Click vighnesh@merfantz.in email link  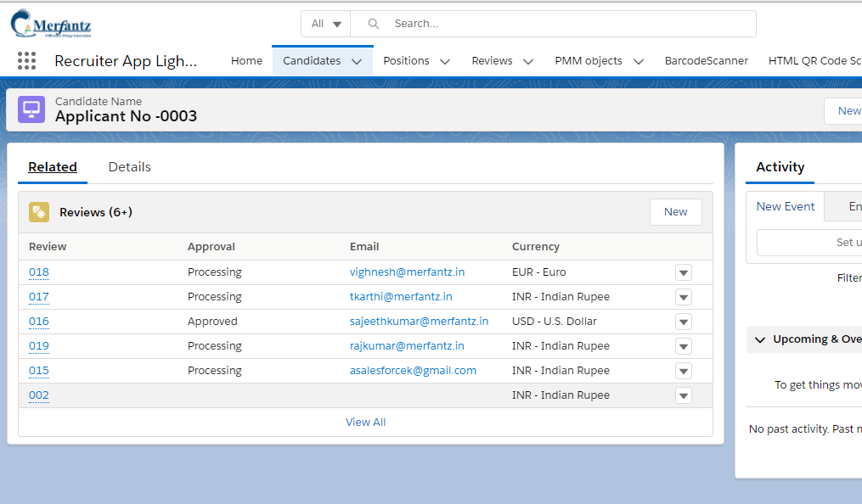pos(407,272)
